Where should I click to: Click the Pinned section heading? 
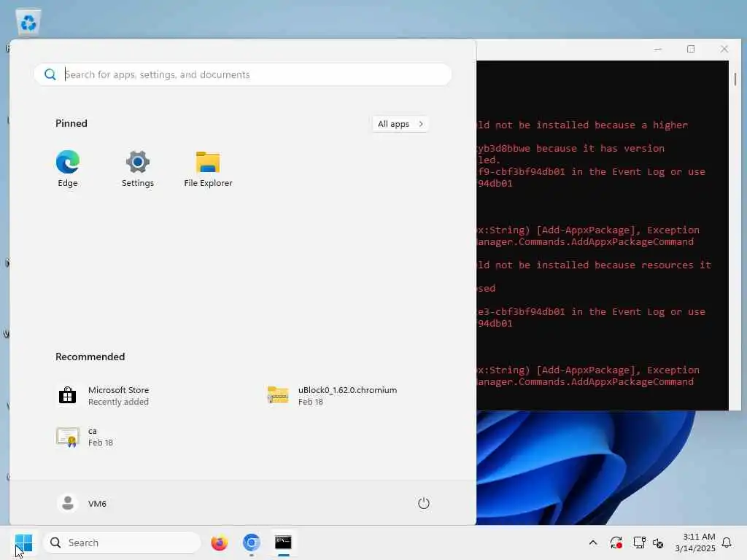pos(71,123)
